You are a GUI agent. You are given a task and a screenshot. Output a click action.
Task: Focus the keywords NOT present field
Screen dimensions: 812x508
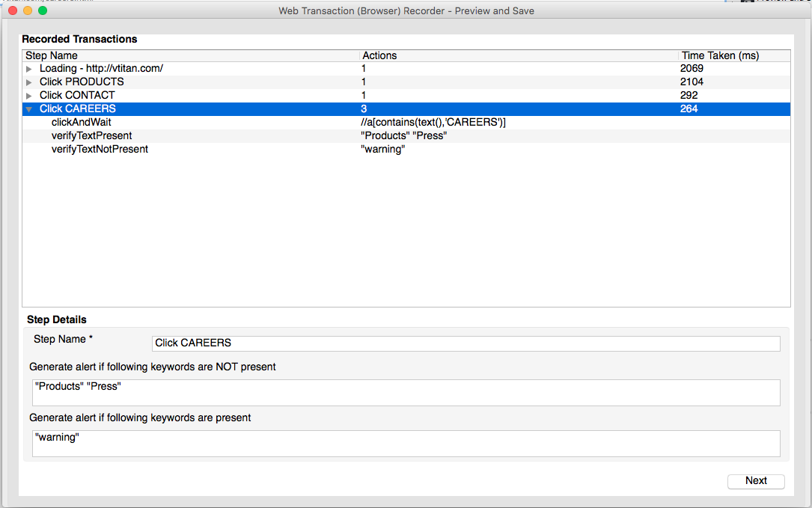point(406,393)
